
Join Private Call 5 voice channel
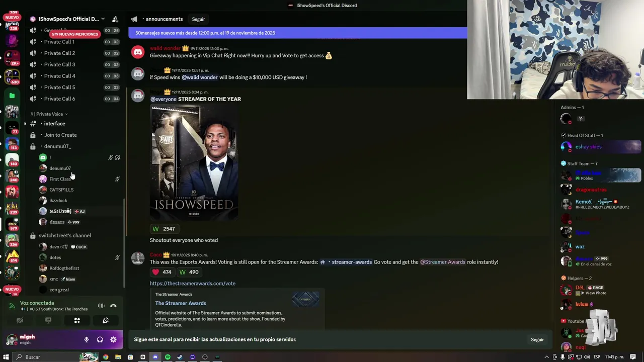pyautogui.click(x=74, y=87)
